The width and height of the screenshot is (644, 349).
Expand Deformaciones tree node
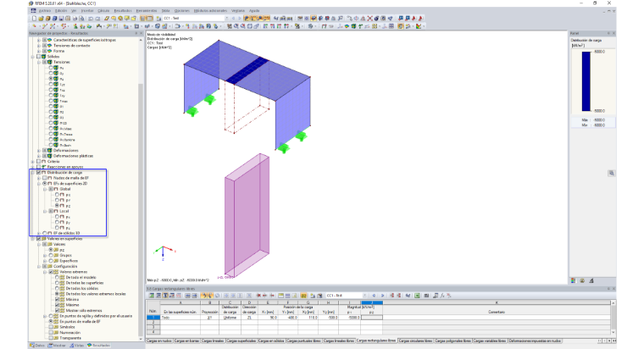pyautogui.click(x=39, y=151)
